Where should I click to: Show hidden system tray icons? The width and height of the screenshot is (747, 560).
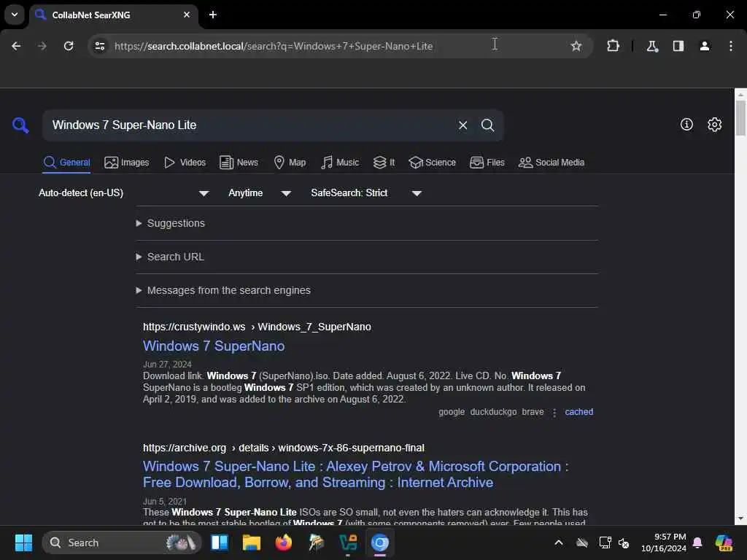(x=559, y=542)
